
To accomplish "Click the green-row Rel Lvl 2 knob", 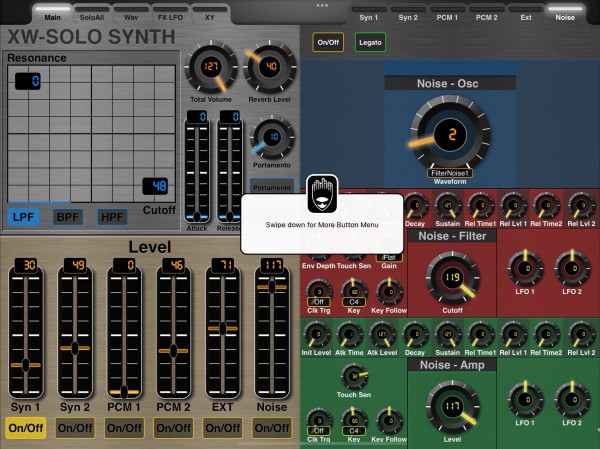I will 581,335.
